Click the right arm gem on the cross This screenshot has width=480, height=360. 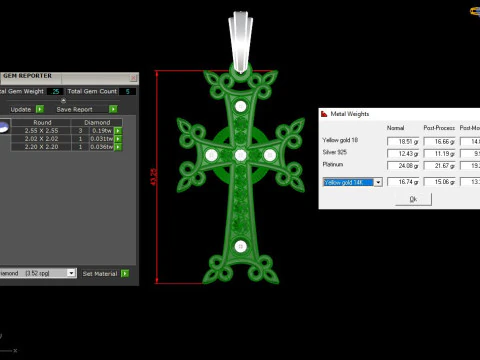pyautogui.click(x=270, y=155)
